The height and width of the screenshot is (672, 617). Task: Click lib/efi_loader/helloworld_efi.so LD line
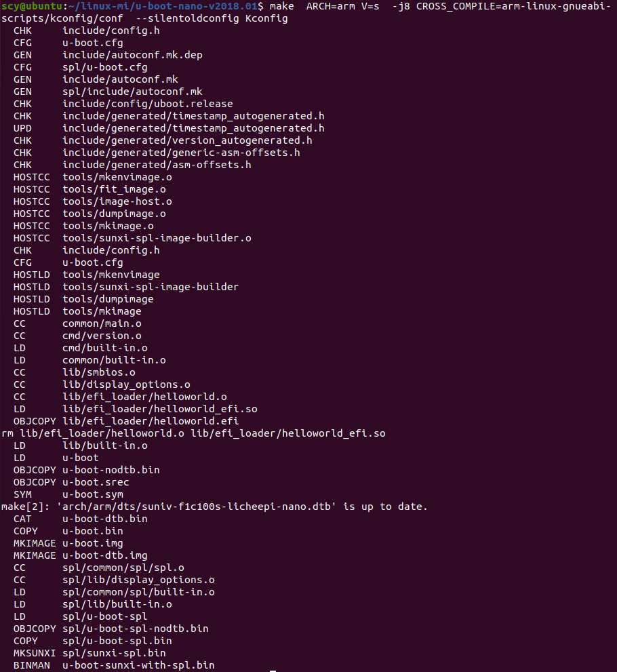pyautogui.click(x=136, y=410)
